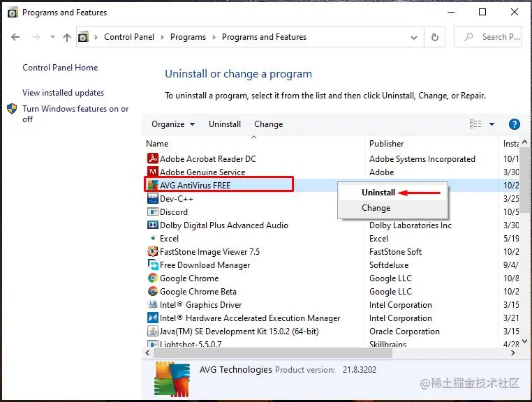Click the Google Chrome icon
This screenshot has height=402, width=532.
(153, 278)
